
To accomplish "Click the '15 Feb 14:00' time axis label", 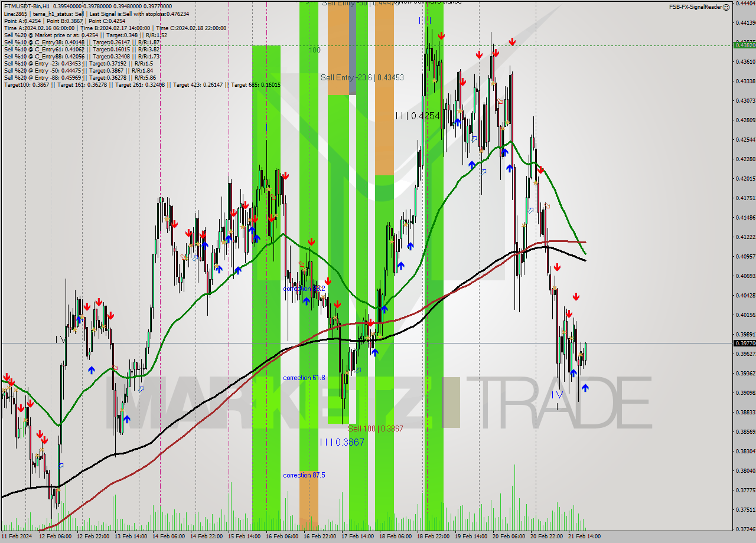I will [x=244, y=537].
